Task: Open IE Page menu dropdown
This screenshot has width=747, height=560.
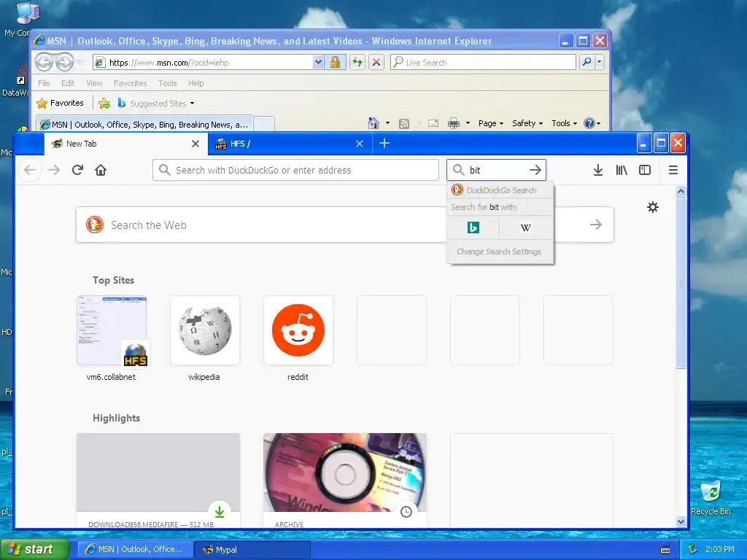Action: pyautogui.click(x=491, y=123)
